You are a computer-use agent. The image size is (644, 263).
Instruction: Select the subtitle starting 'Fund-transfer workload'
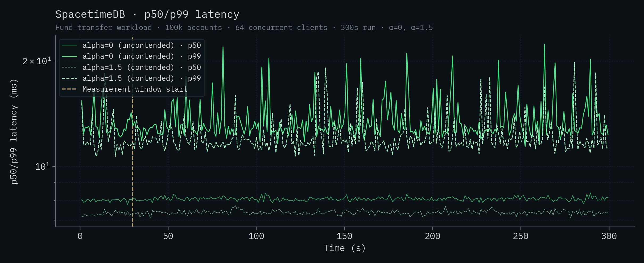[x=244, y=28]
